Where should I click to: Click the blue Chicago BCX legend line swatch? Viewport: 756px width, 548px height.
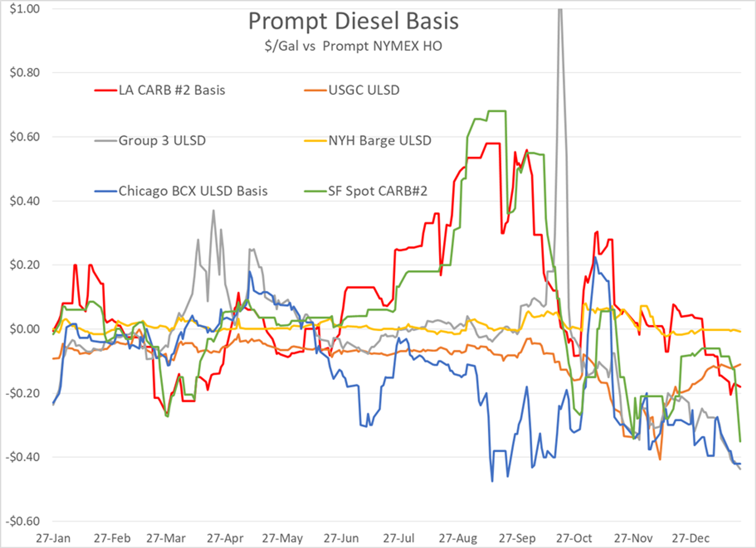point(105,192)
